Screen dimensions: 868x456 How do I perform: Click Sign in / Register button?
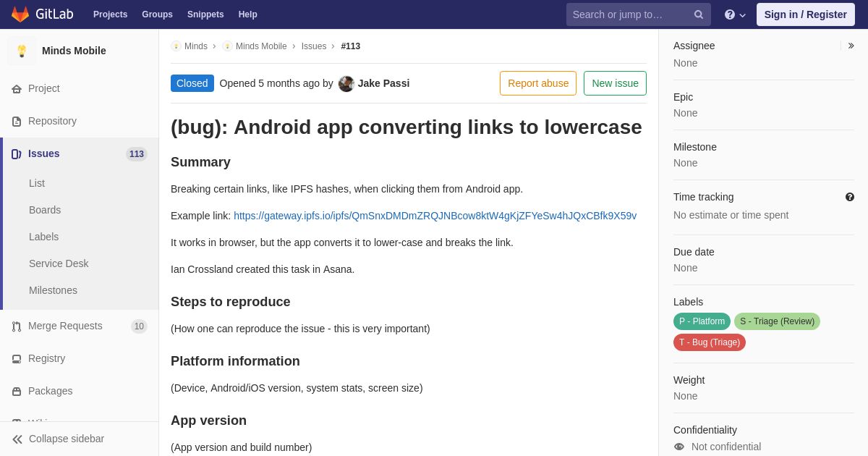point(805,14)
